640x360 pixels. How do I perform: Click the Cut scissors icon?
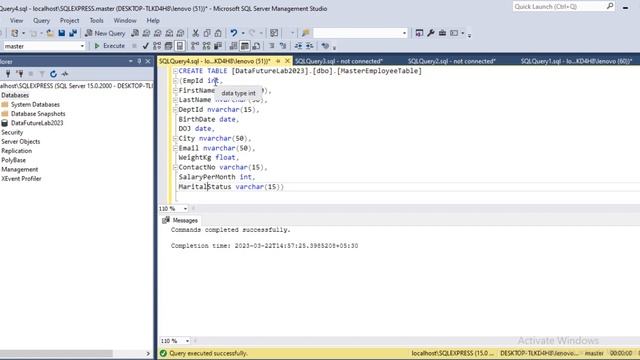196,33
